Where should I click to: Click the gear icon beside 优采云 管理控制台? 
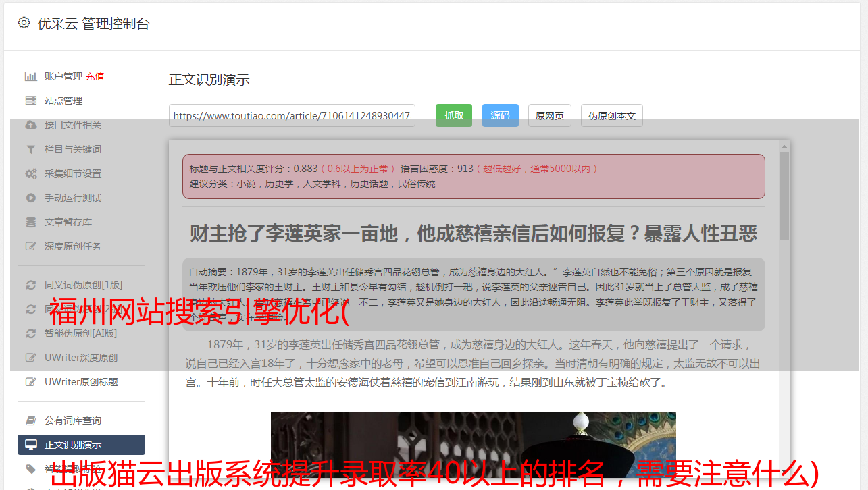pyautogui.click(x=24, y=23)
